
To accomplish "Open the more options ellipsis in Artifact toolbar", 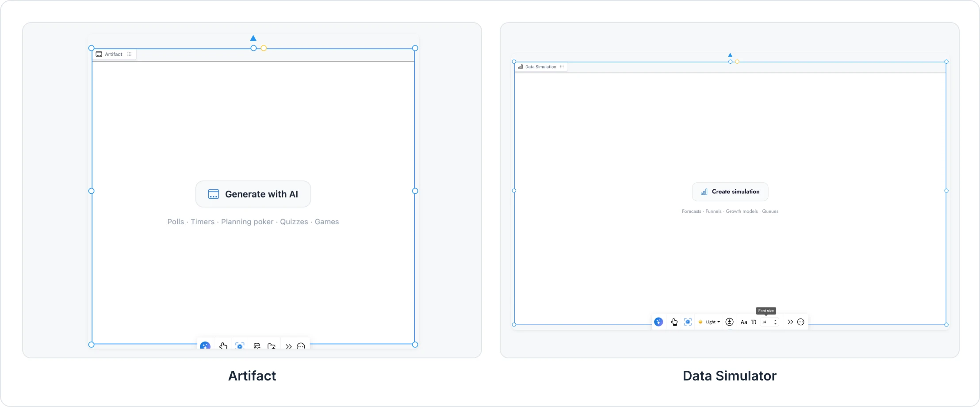I will tap(301, 346).
